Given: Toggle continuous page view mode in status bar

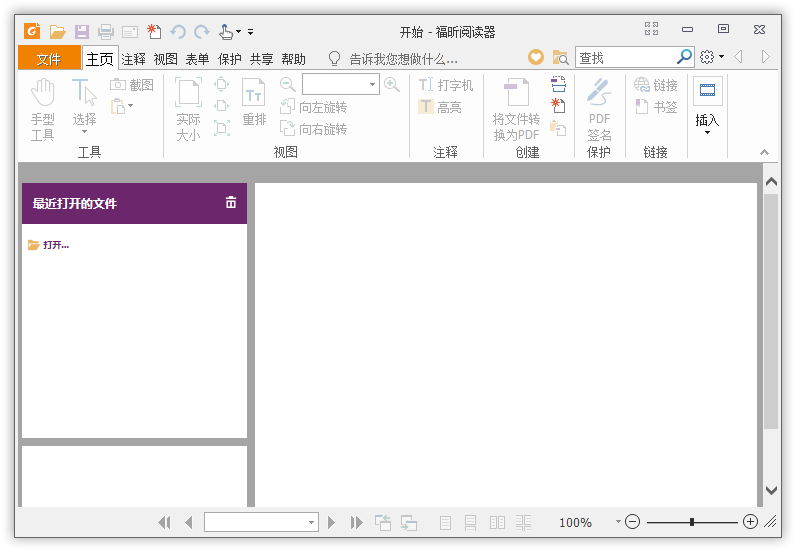Looking at the screenshot, I should pyautogui.click(x=470, y=522).
